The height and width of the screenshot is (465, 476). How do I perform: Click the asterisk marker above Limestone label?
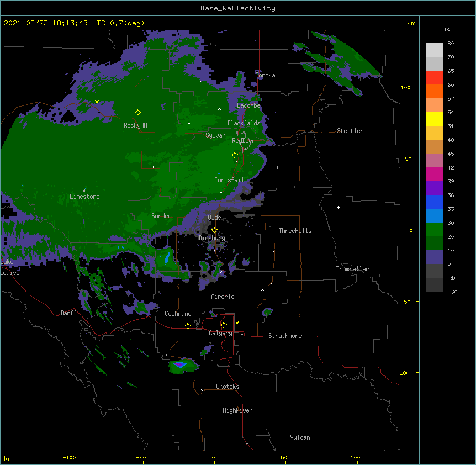pos(84,191)
